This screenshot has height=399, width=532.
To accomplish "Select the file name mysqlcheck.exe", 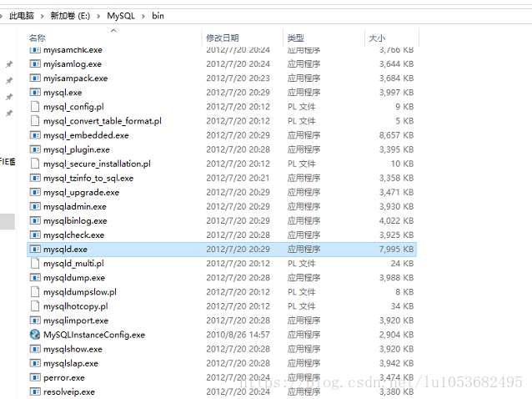I will [x=73, y=235].
